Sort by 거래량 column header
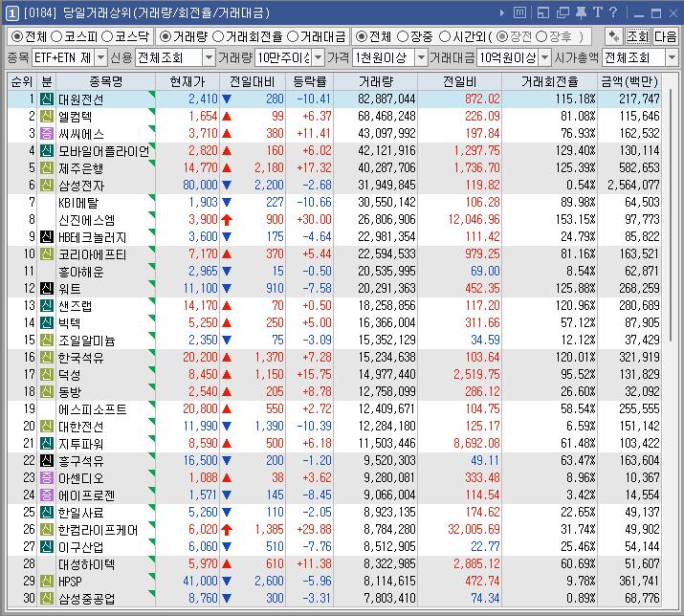Viewport: 684px width, 616px height. tap(376, 82)
